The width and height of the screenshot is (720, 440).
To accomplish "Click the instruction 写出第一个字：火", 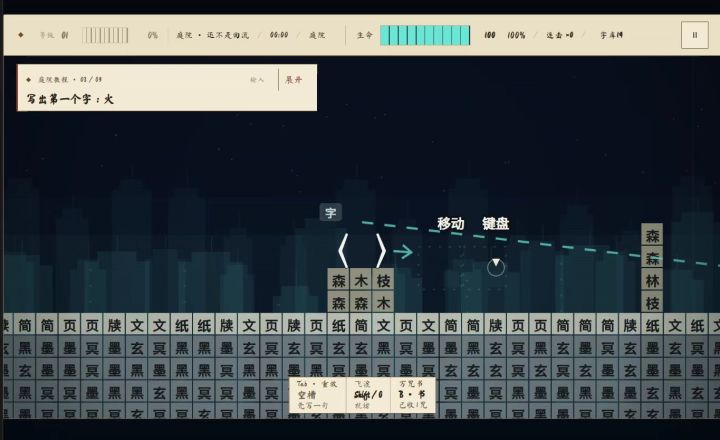I will [70, 99].
